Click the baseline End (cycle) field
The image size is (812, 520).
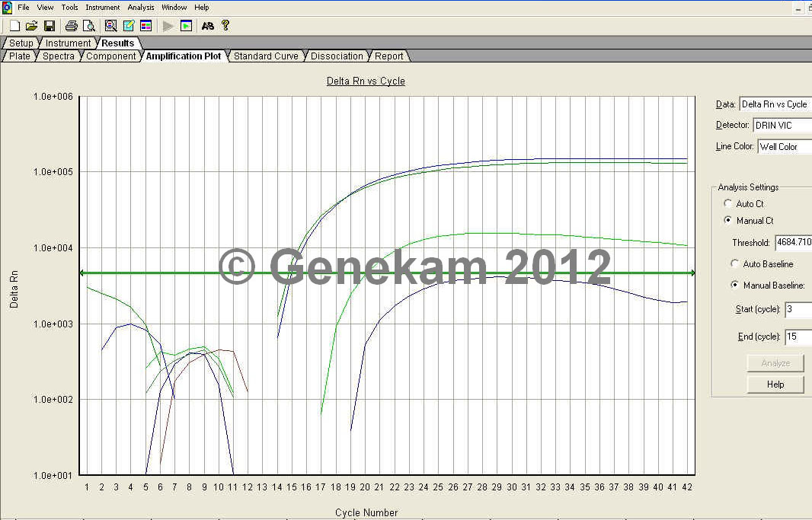tap(798, 337)
